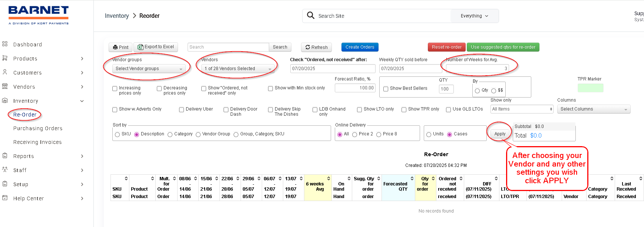Go to Inventory breadcrumb link
The image size is (644, 227).
[x=117, y=16]
